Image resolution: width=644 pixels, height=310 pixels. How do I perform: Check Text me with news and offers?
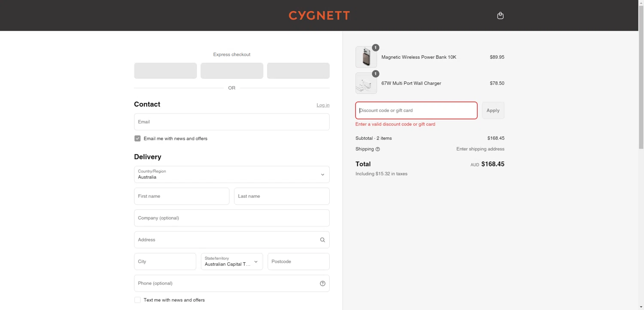[x=137, y=300]
